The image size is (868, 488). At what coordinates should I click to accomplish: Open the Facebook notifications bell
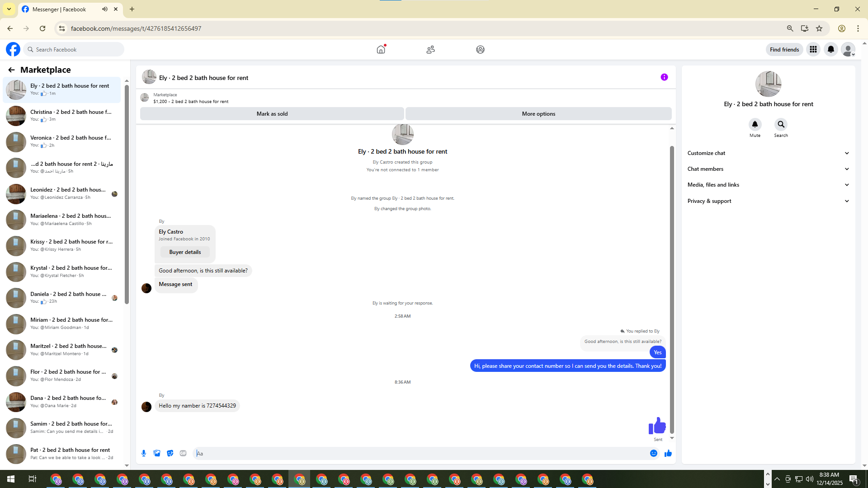coord(831,49)
